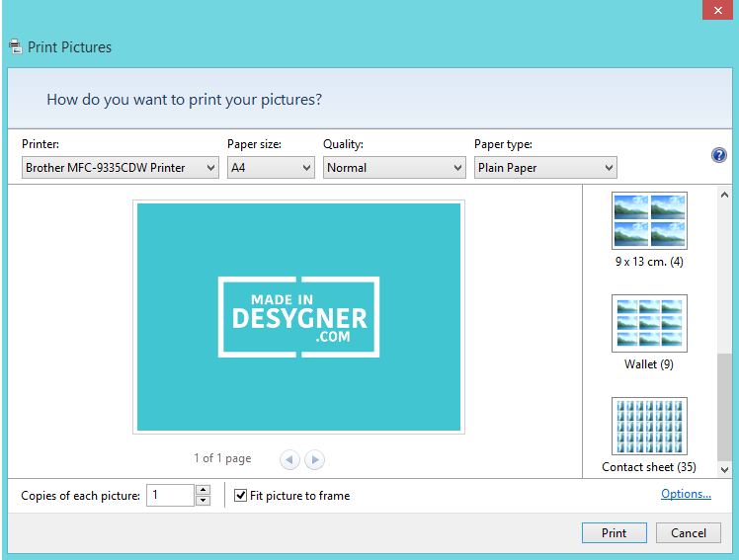
Task: Click the blue help question mark icon
Action: tap(718, 155)
